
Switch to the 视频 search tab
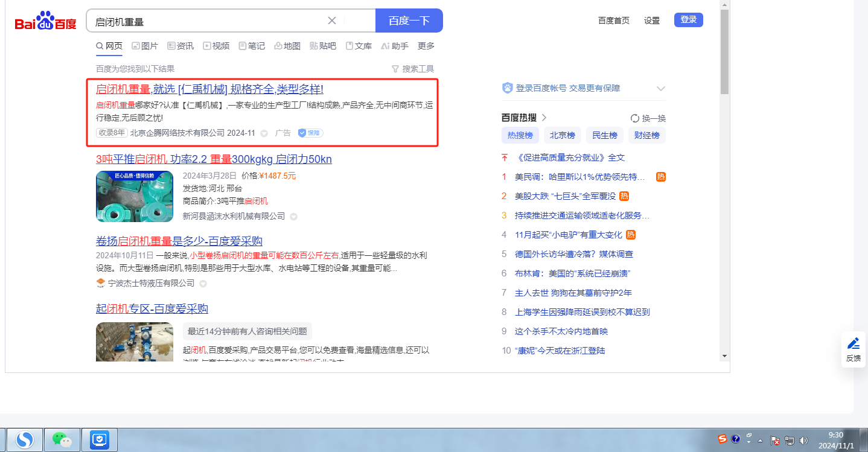point(216,46)
